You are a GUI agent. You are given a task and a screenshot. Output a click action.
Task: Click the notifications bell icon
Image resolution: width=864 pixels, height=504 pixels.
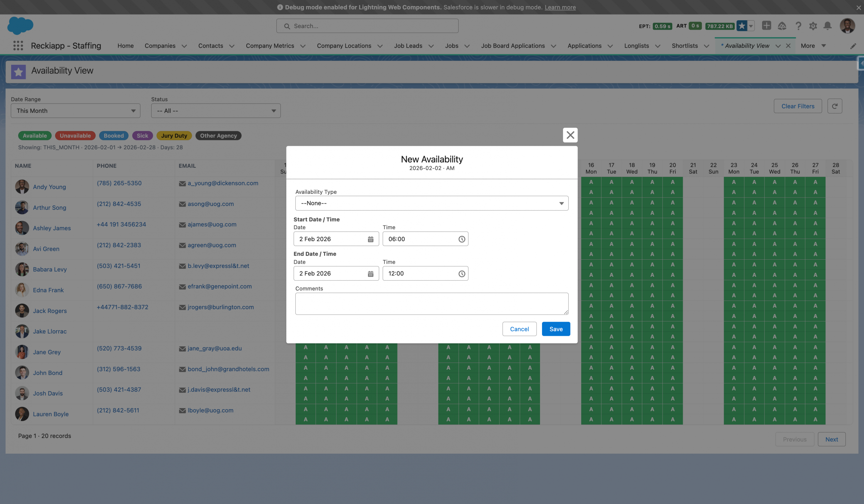pos(827,26)
